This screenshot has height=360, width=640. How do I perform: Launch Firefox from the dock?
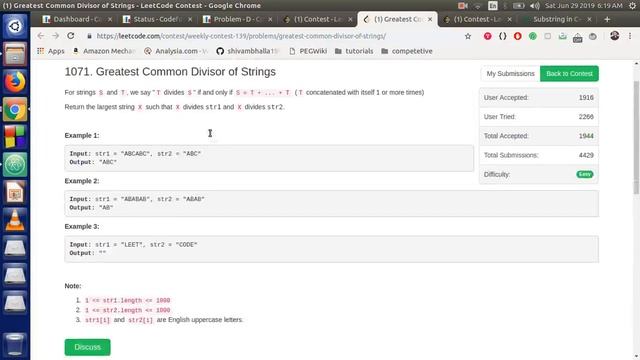coord(15,82)
